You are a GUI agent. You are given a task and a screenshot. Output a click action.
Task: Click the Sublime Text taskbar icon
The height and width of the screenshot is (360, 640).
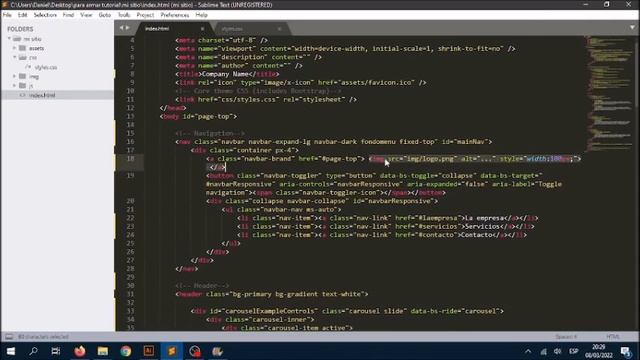click(x=172, y=351)
